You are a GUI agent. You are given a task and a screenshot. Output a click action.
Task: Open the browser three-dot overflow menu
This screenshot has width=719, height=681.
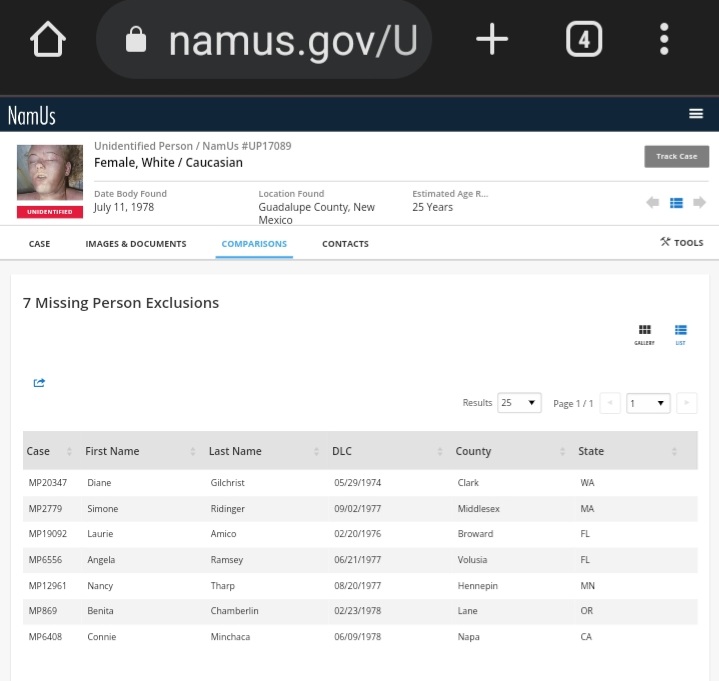[664, 40]
